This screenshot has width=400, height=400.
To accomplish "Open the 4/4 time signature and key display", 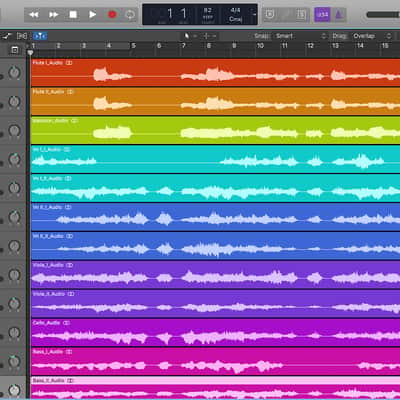I will coord(235,14).
